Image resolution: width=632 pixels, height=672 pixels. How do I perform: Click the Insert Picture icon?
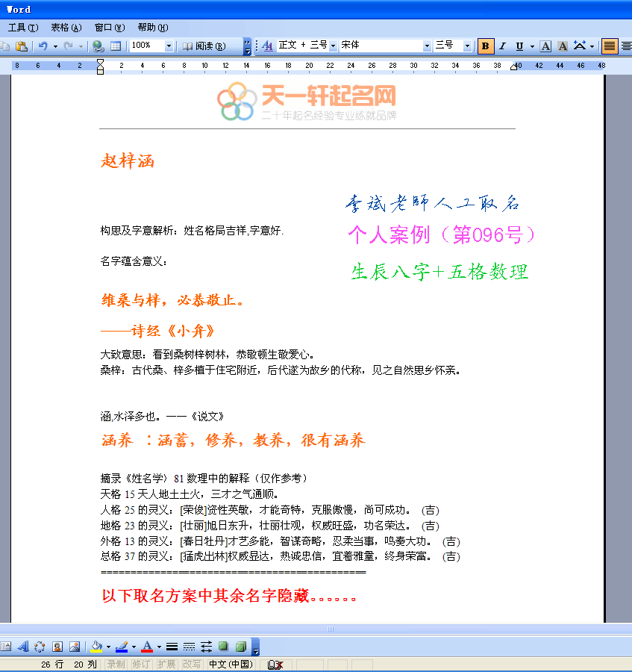click(x=75, y=647)
